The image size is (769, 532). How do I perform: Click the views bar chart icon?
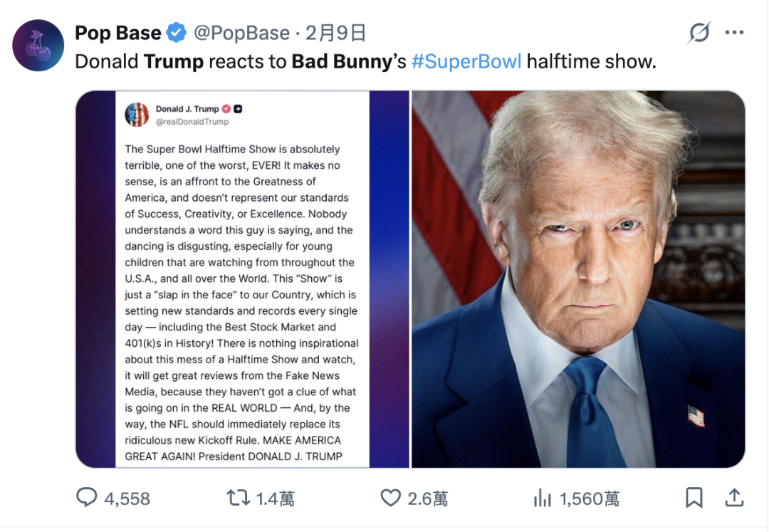click(543, 498)
